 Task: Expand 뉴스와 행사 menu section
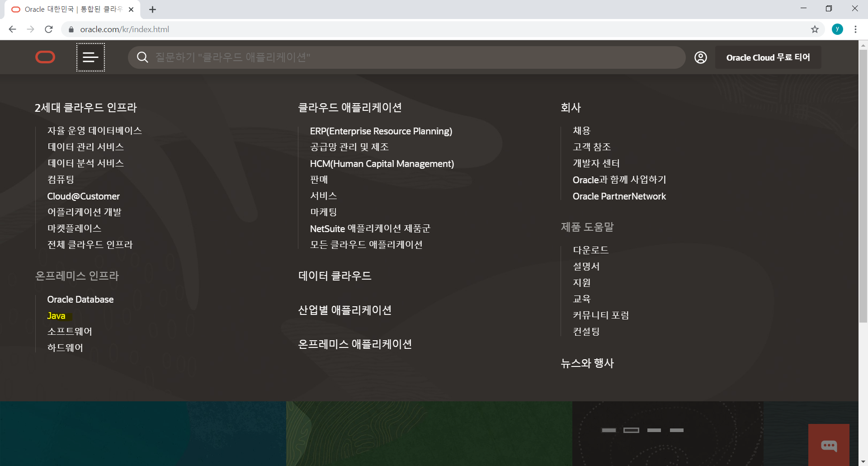(x=587, y=363)
